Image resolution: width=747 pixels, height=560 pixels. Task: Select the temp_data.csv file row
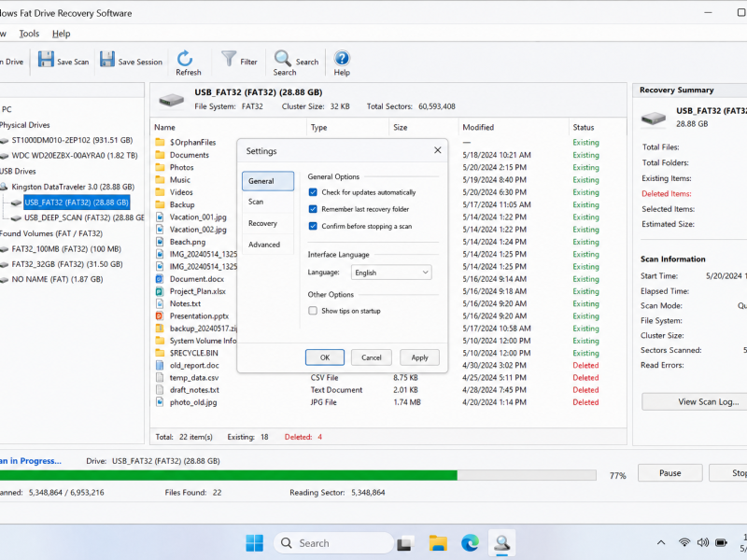(388, 378)
